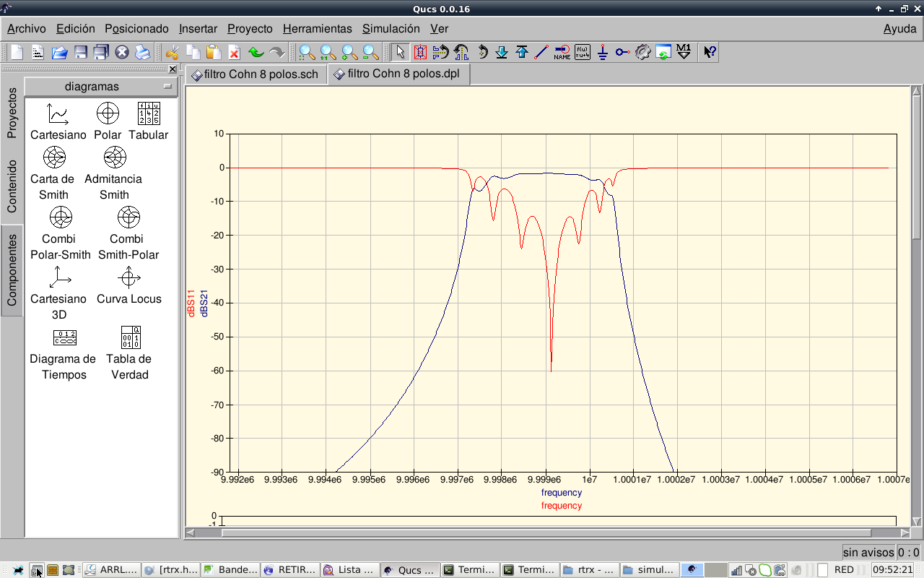The height and width of the screenshot is (578, 924).
Task: Insert a Cartesiano diagram
Action: [58, 121]
